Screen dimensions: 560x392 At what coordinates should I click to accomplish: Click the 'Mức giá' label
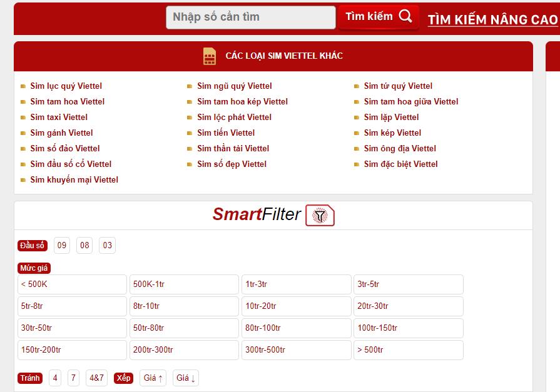click(x=34, y=268)
